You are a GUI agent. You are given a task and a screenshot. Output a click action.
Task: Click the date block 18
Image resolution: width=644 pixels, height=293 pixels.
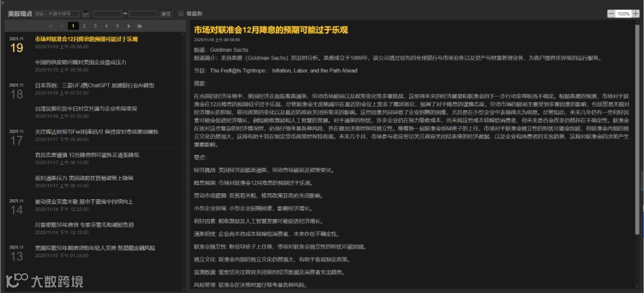(x=17, y=92)
